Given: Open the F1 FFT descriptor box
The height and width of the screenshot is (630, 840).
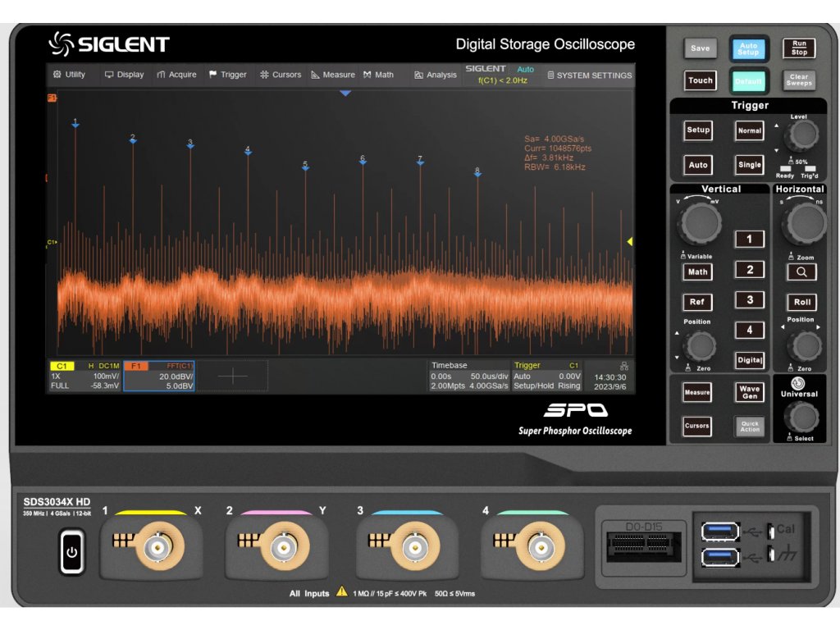Looking at the screenshot, I should pyautogui.click(x=159, y=376).
